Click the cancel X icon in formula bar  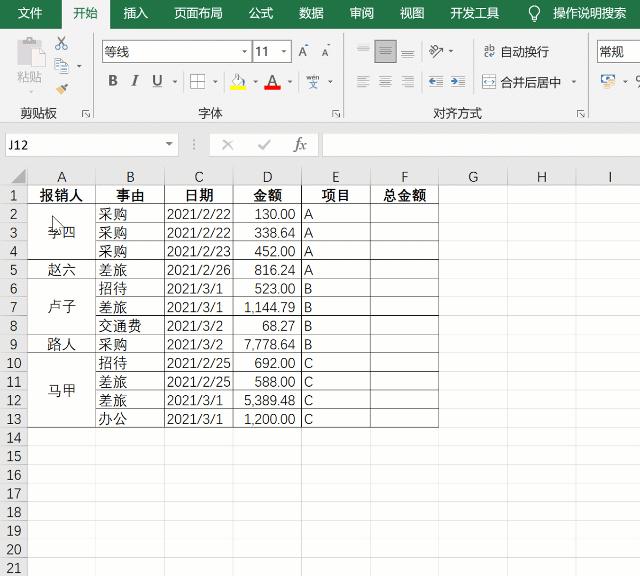coord(228,145)
